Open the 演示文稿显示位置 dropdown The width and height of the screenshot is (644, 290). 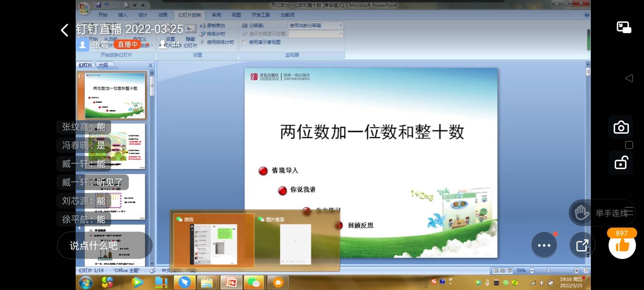(316, 34)
